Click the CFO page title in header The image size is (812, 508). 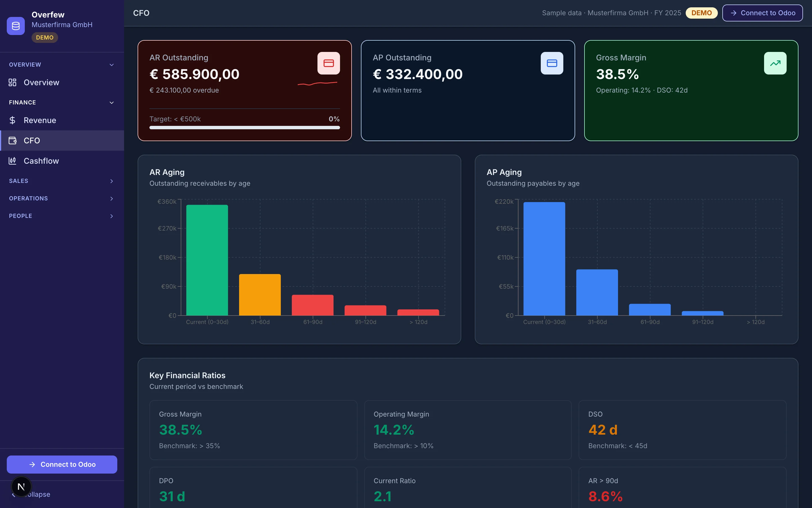141,13
